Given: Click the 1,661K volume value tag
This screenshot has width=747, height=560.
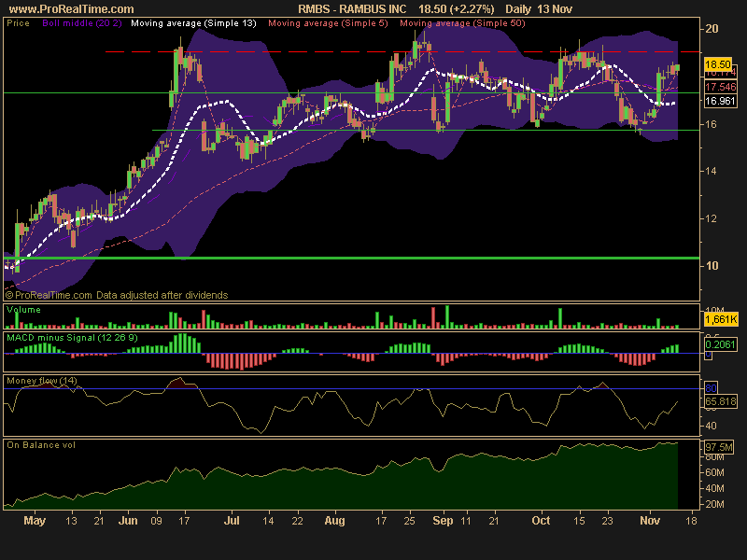Looking at the screenshot, I should pos(721,319).
